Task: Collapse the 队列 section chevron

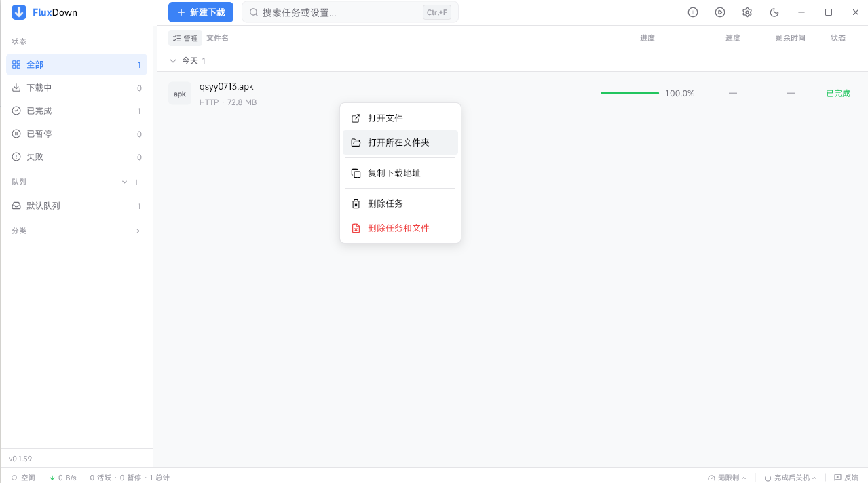Action: tap(124, 182)
